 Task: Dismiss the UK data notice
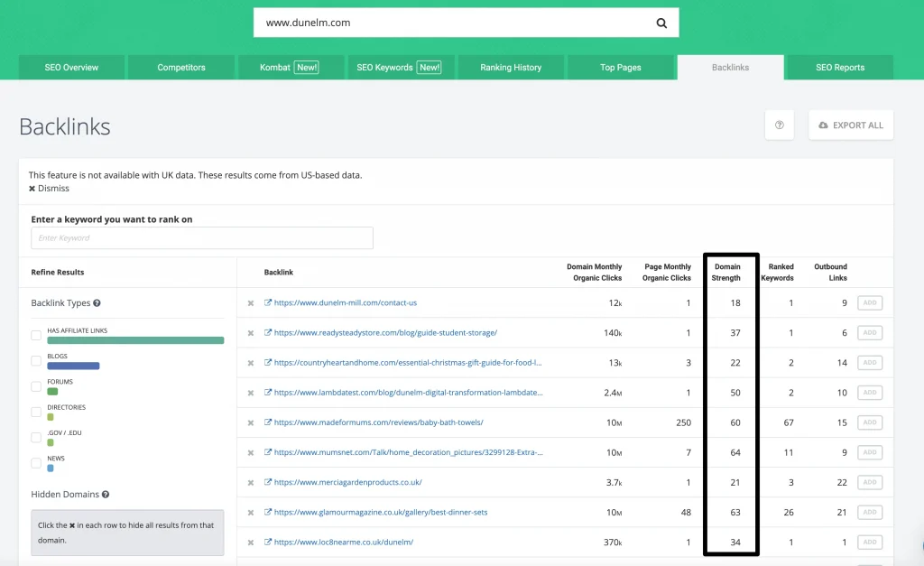tap(49, 189)
